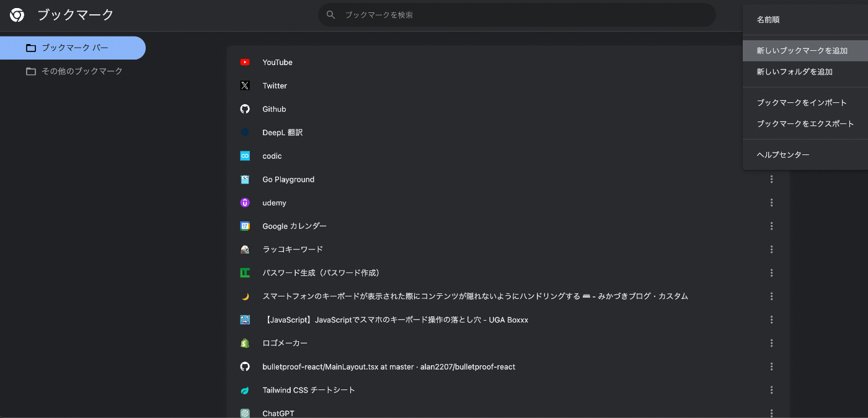Select the DeepL 翻訳 bookmark title

(x=283, y=132)
